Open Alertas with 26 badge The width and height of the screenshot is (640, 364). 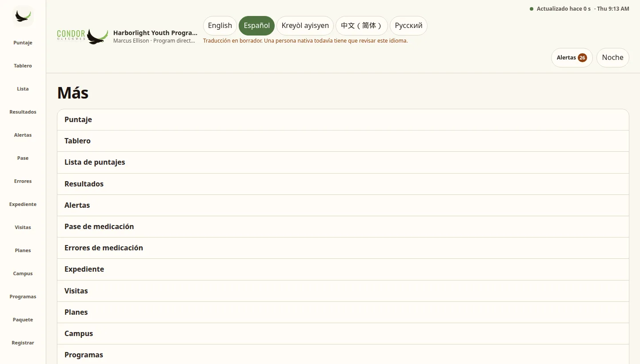pos(572,58)
